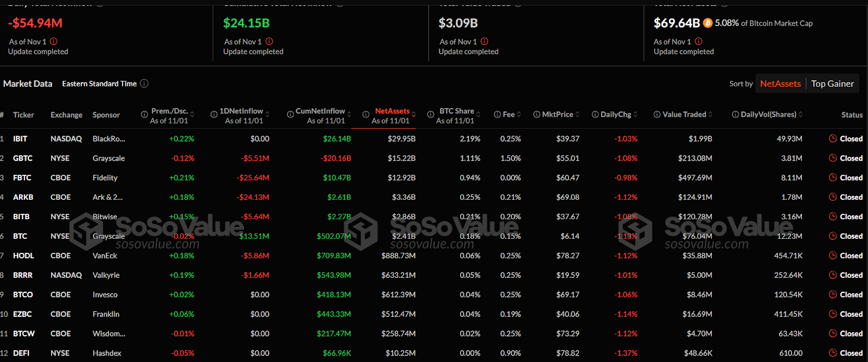868x362 pixels.
Task: Click the Sponsor column header
Action: pos(106,115)
